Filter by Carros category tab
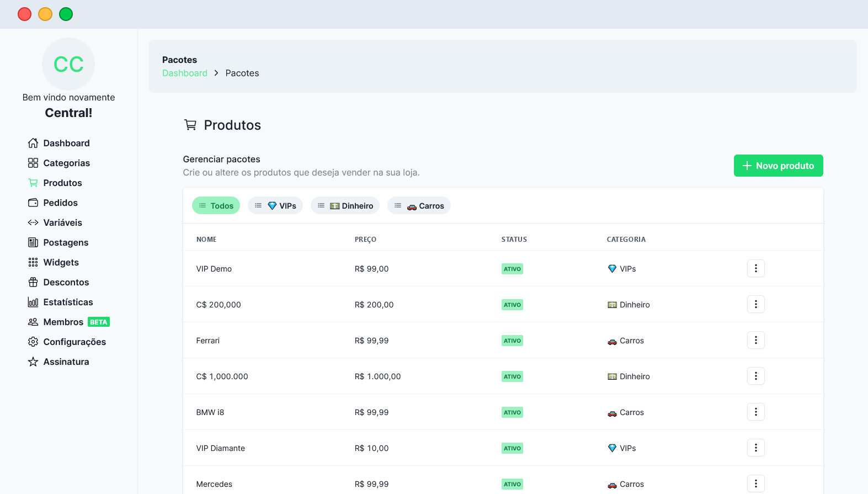Screen dimensions: 868x494 click(419, 205)
